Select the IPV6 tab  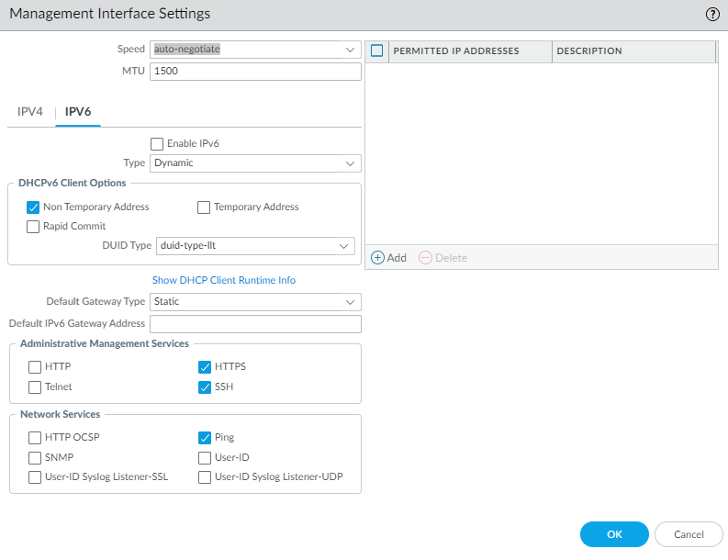point(78,112)
